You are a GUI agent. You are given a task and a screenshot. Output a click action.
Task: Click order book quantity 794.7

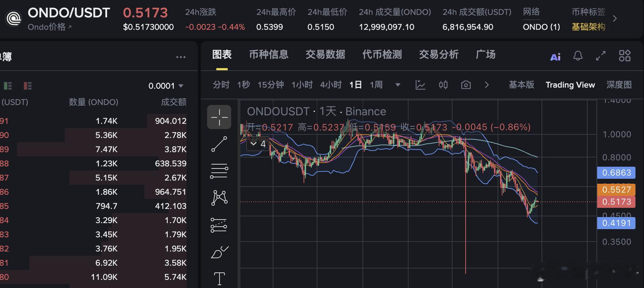pos(106,206)
